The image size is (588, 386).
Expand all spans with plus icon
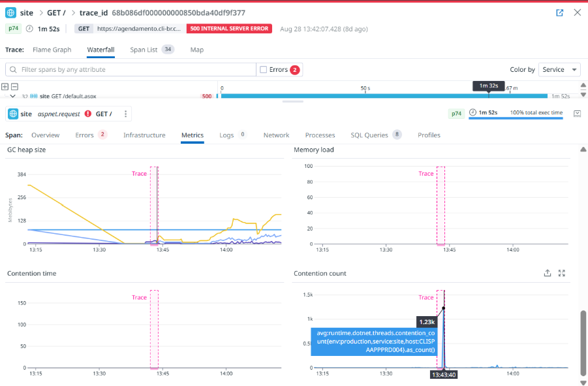[5, 87]
